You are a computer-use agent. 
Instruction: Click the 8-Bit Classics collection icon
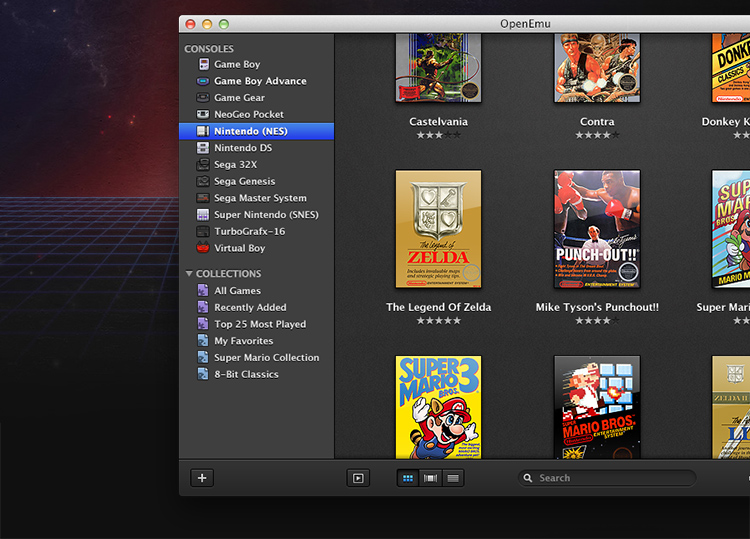[203, 374]
